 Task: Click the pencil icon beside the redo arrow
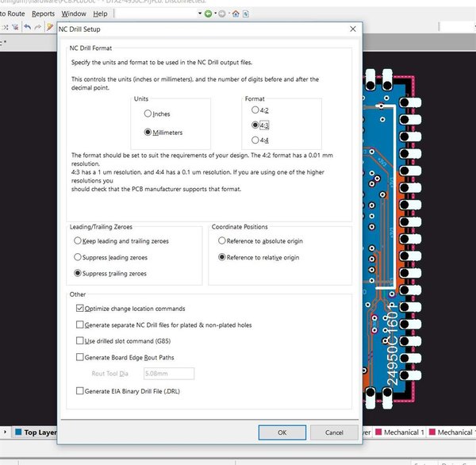pyautogui.click(x=50, y=27)
